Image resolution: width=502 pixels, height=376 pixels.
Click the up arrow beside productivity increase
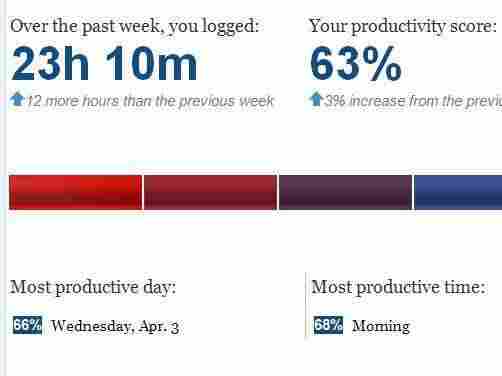pyautogui.click(x=316, y=99)
